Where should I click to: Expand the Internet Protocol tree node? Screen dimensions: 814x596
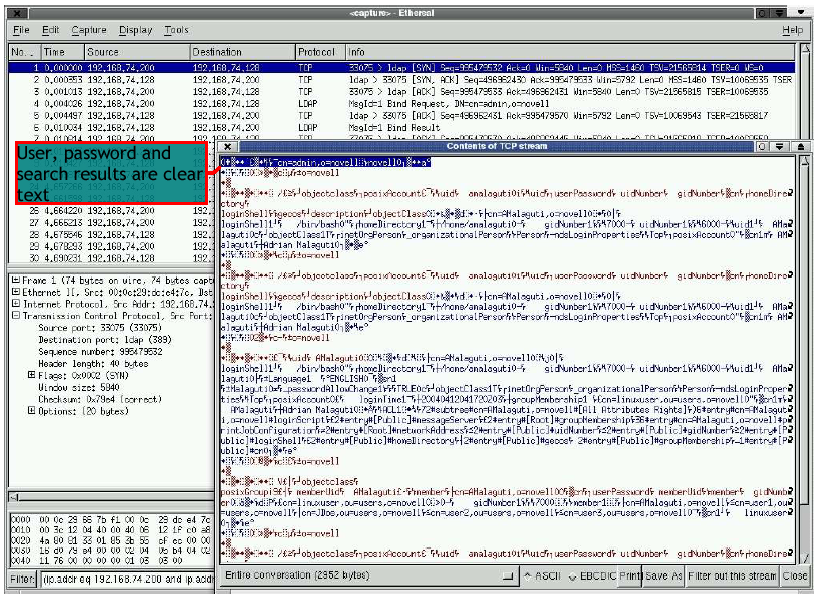point(16,304)
